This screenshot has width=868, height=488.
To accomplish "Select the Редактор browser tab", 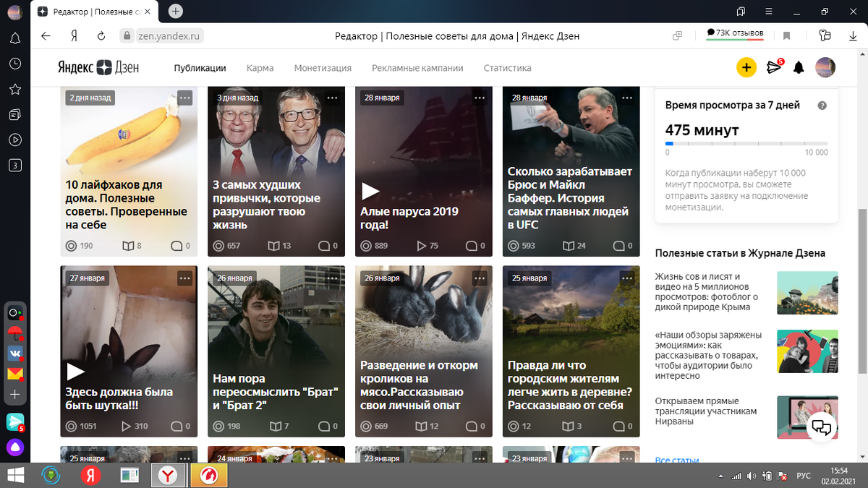I will coord(96,12).
